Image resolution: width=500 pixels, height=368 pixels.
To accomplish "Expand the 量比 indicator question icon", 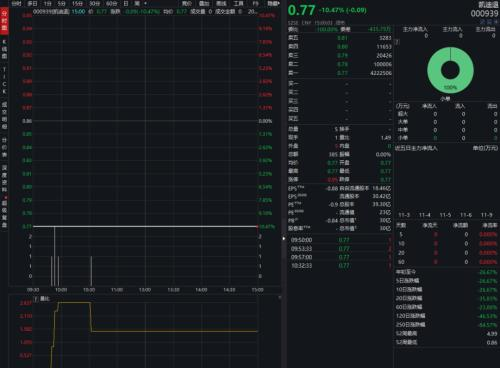I will click(x=36, y=299).
